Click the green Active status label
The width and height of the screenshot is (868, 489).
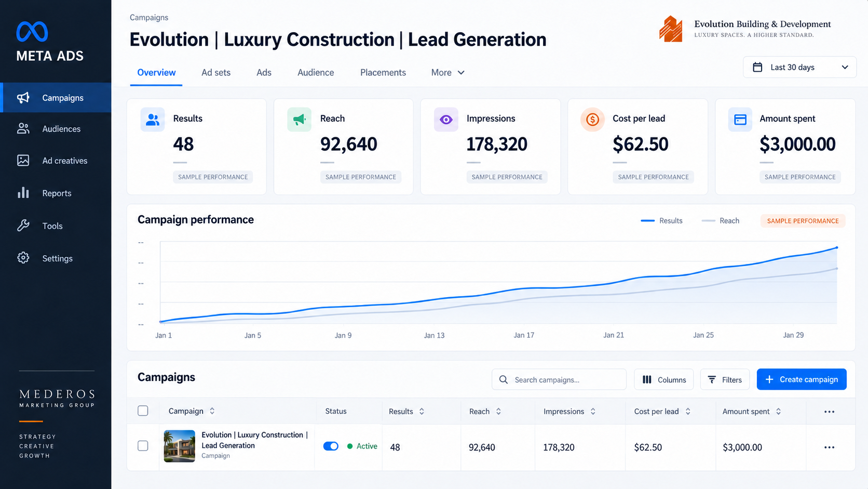362,446
